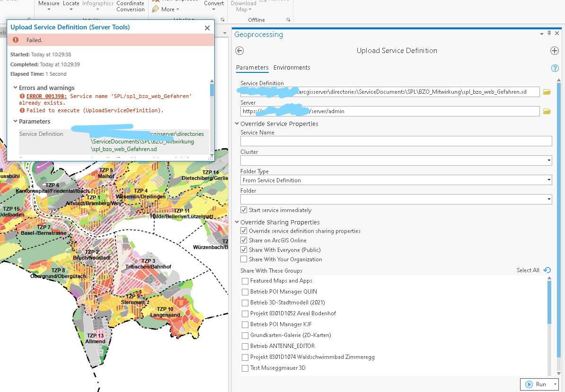The height and width of the screenshot is (392, 565).
Task: Click the back arrow in Geoprocessing pane
Action: 239,51
